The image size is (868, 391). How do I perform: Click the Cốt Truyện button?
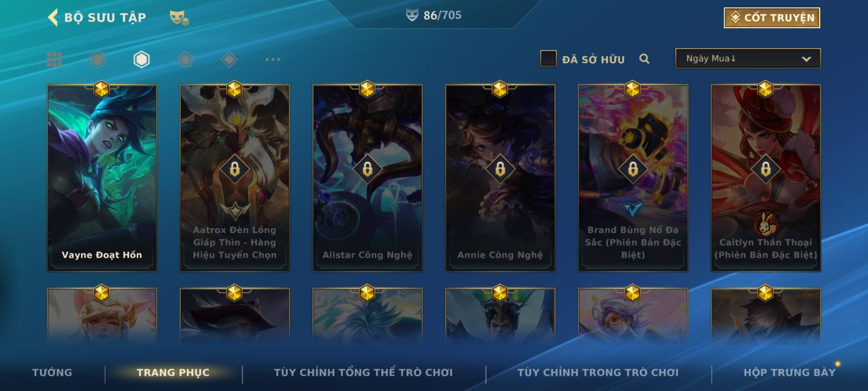coord(772,17)
